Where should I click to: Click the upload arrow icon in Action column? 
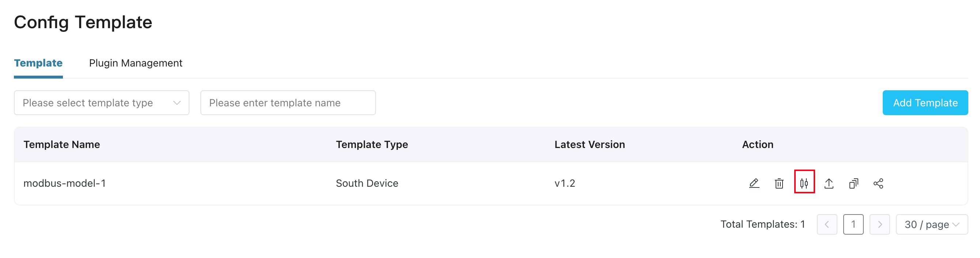(x=829, y=183)
